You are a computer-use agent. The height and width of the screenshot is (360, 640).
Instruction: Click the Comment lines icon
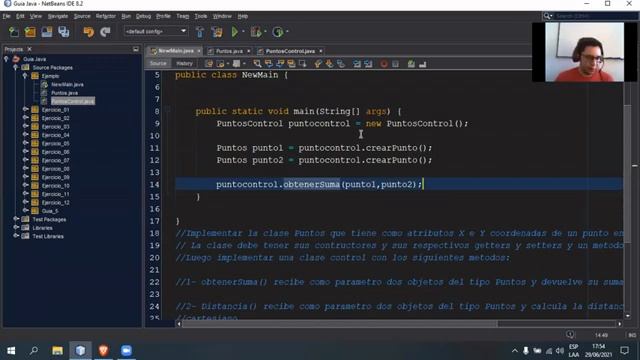click(x=411, y=64)
